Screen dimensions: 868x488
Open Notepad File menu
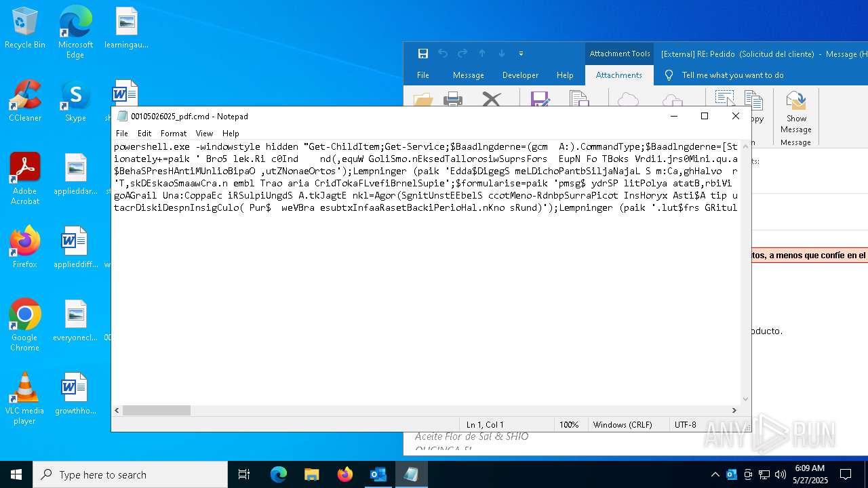click(122, 134)
